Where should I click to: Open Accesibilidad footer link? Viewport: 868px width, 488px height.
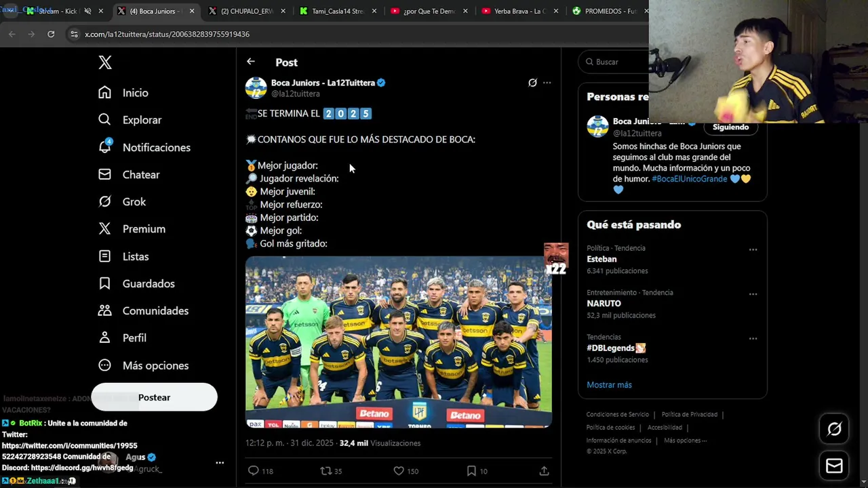[665, 427]
